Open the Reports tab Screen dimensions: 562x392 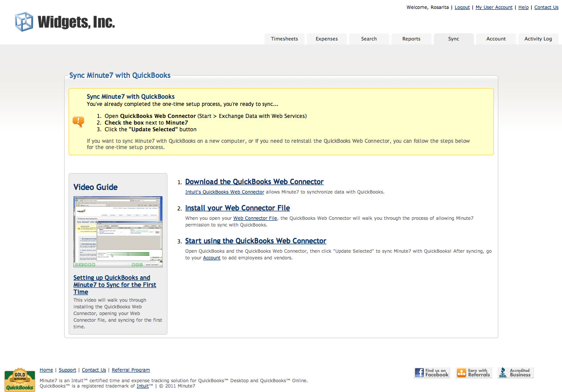click(411, 39)
